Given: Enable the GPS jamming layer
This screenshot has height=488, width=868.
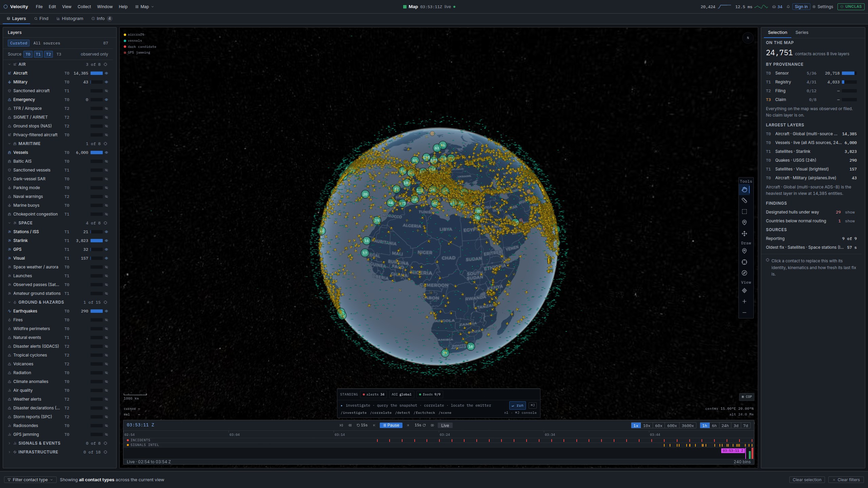Looking at the screenshot, I should (x=106, y=434).
